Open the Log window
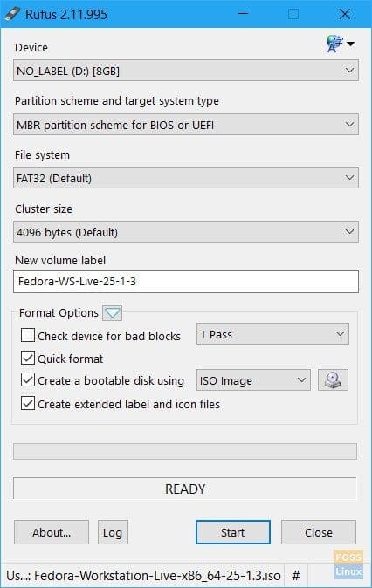Image resolution: width=372 pixels, height=588 pixels. [113, 532]
